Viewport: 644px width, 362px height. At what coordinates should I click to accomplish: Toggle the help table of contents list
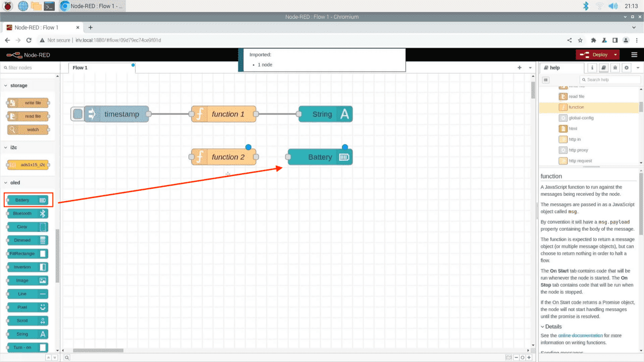[x=546, y=80]
